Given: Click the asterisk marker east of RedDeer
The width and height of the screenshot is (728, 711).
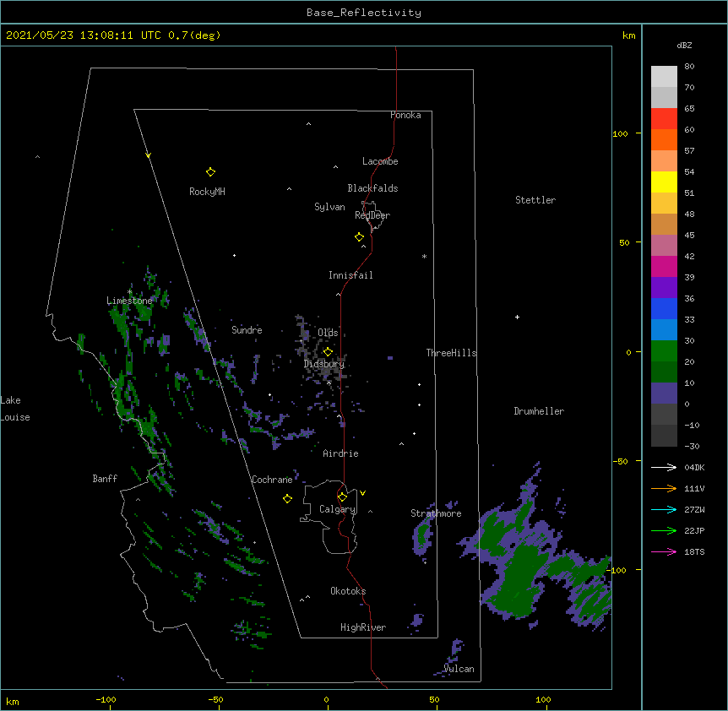Looking at the screenshot, I should point(424,257).
